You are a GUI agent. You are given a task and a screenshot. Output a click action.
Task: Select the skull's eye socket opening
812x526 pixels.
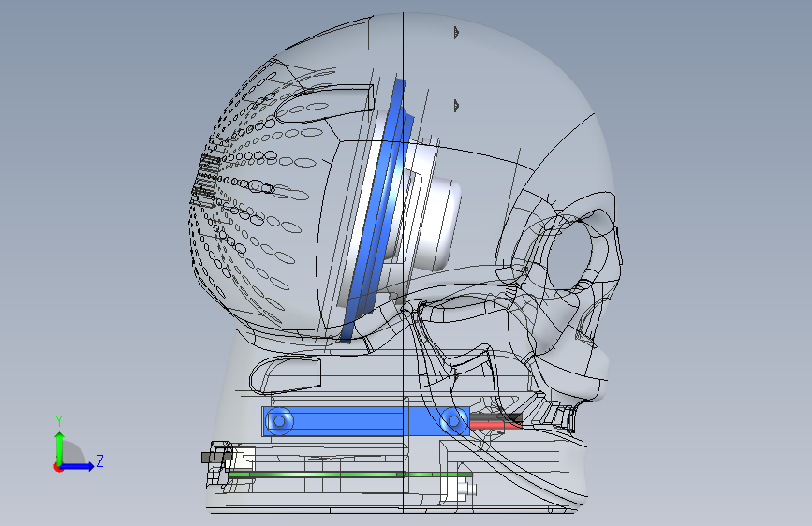pos(571,255)
